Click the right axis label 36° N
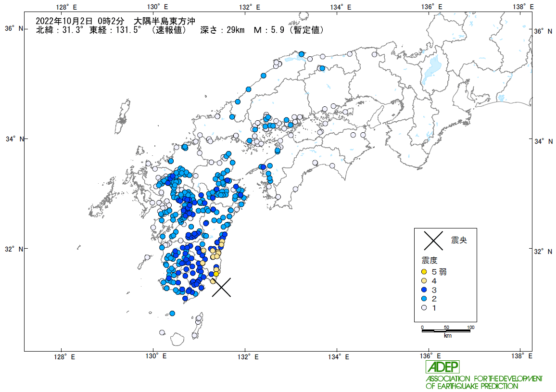This screenshot has height=392, width=556. [543, 31]
